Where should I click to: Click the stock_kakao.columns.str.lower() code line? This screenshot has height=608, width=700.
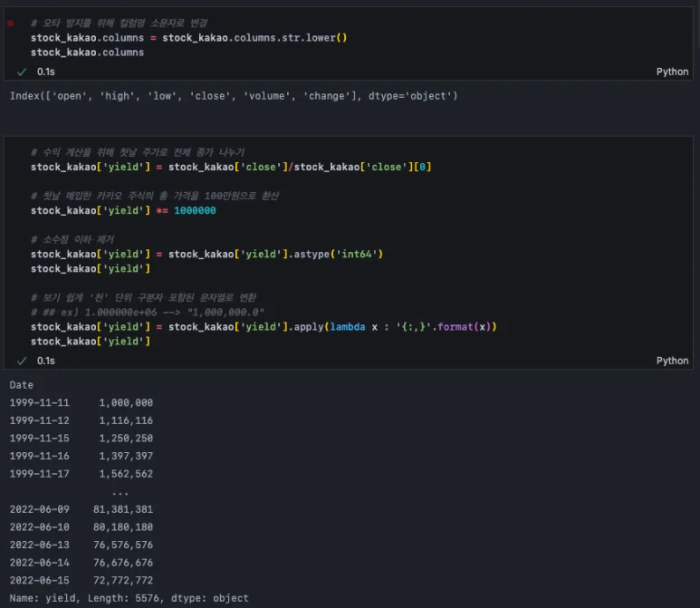(188, 37)
